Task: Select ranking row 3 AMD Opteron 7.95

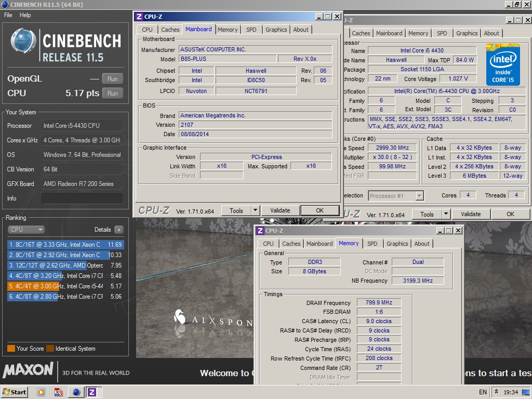Action: (65, 265)
